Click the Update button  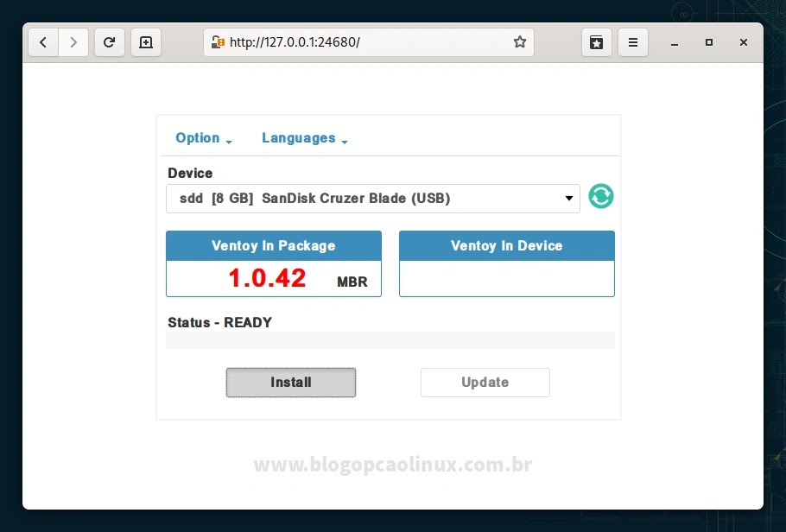[x=485, y=383]
